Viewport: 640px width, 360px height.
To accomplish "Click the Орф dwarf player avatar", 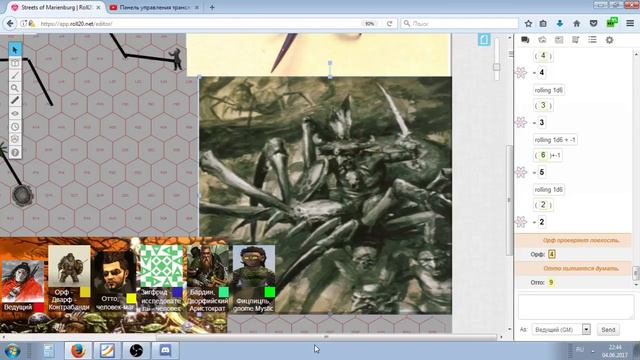I will 69,266.
